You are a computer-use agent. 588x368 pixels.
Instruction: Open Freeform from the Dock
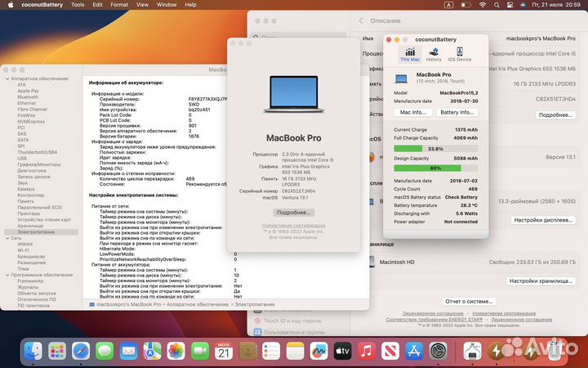pos(318,352)
